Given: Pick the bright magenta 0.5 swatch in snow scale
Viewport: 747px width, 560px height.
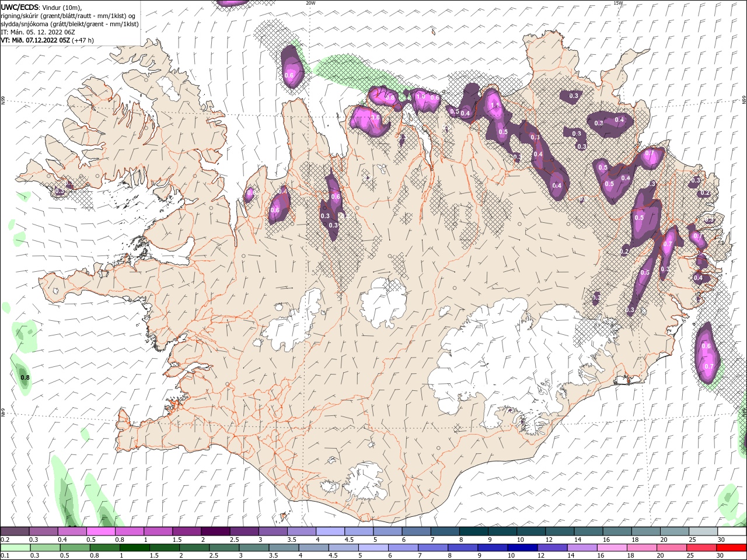Looking at the screenshot, I should coord(100,531).
